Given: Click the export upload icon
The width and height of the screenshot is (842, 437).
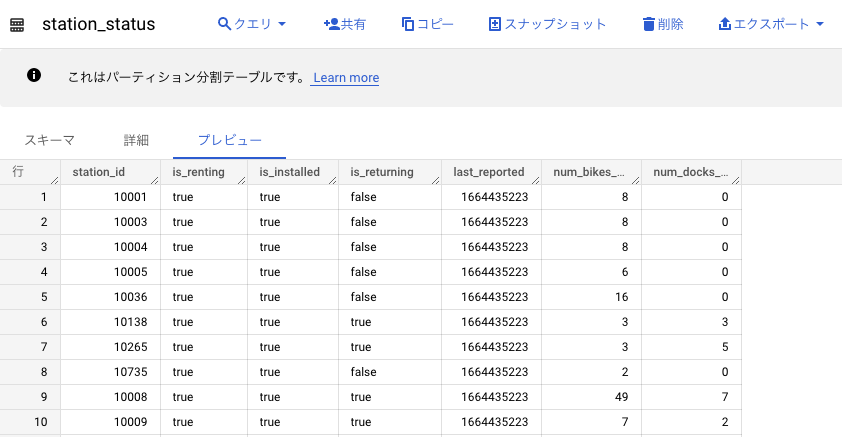Looking at the screenshot, I should (x=725, y=24).
